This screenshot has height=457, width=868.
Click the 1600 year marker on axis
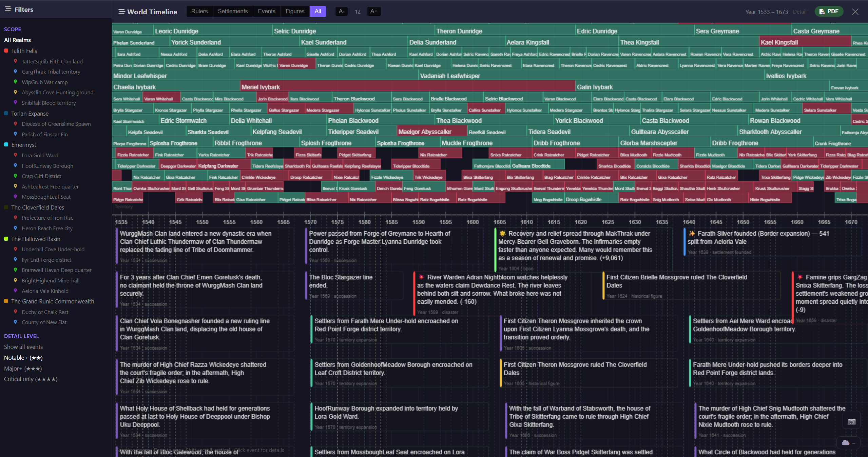[472, 222]
